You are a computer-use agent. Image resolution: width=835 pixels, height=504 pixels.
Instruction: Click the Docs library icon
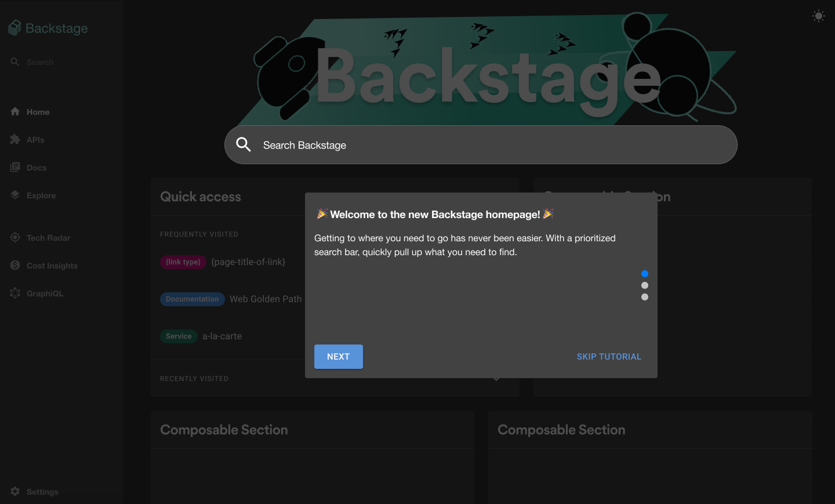coord(15,167)
